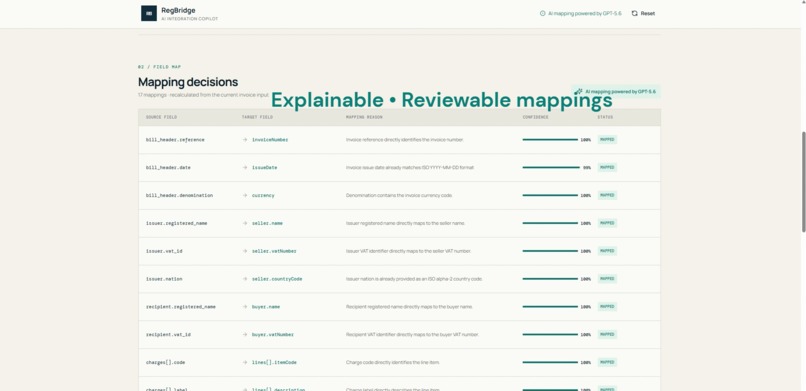806x391 pixels.
Task: Click confidence bar for bill_header.date row
Action: pyautogui.click(x=551, y=167)
